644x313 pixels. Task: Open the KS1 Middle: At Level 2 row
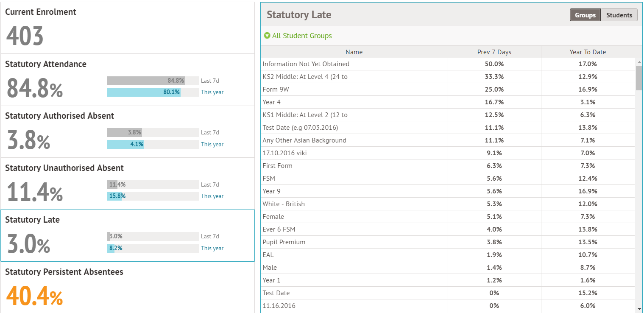coord(448,115)
